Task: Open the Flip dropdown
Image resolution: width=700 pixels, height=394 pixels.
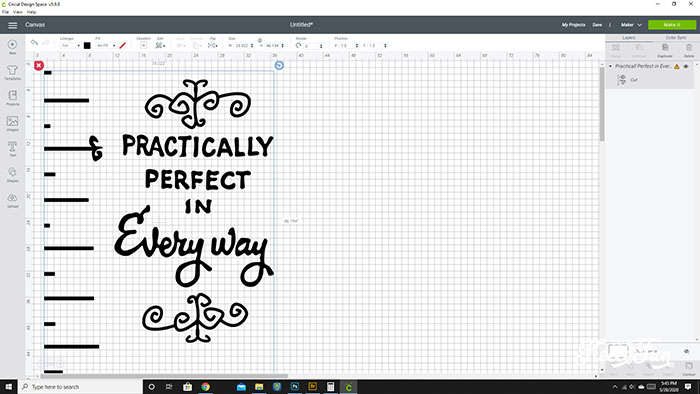Action: pos(213,46)
